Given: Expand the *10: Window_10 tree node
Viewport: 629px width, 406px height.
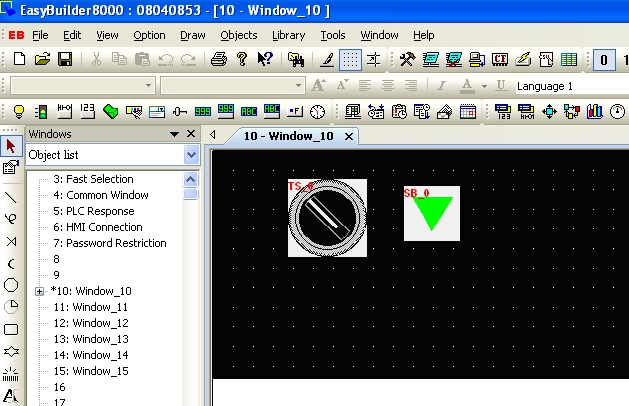Looking at the screenshot, I should (x=39, y=291).
